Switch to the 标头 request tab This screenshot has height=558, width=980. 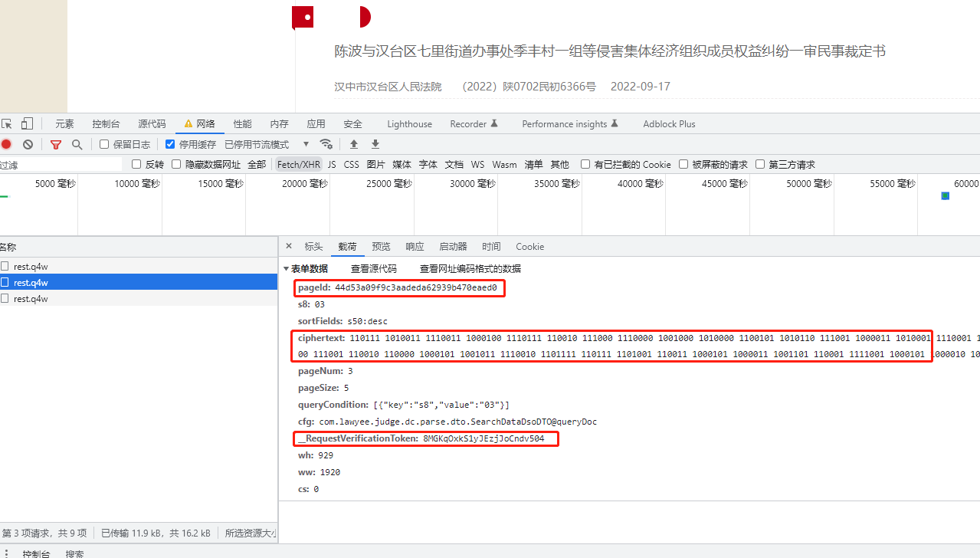pyautogui.click(x=313, y=246)
